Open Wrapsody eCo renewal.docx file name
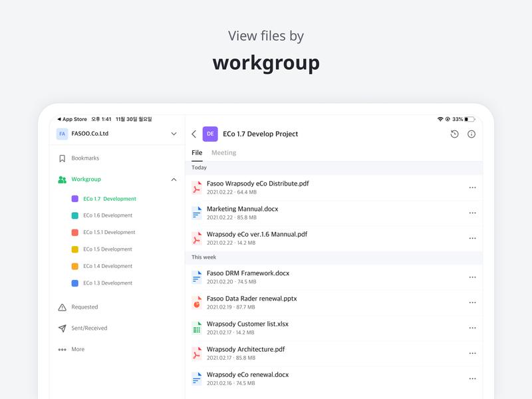 click(x=247, y=375)
